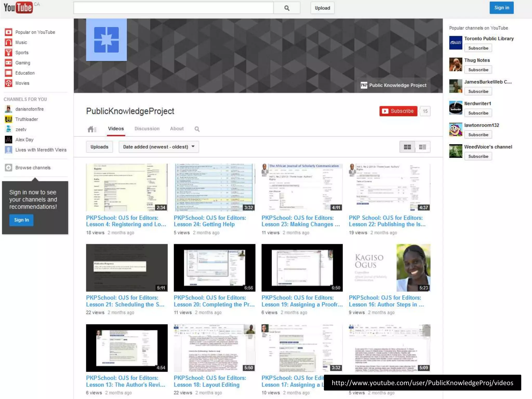Image resolution: width=532 pixels, height=399 pixels.
Task: Subscribe to Thug Notes
Action: (478, 70)
